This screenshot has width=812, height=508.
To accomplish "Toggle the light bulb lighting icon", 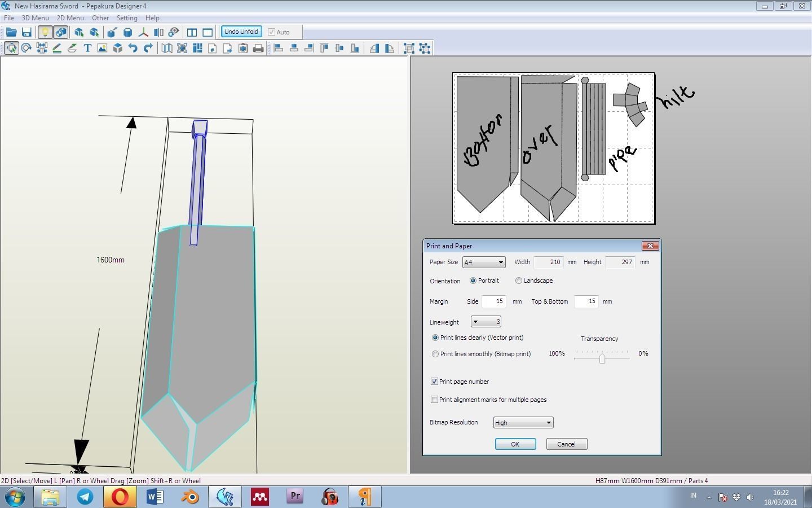I will coord(45,32).
